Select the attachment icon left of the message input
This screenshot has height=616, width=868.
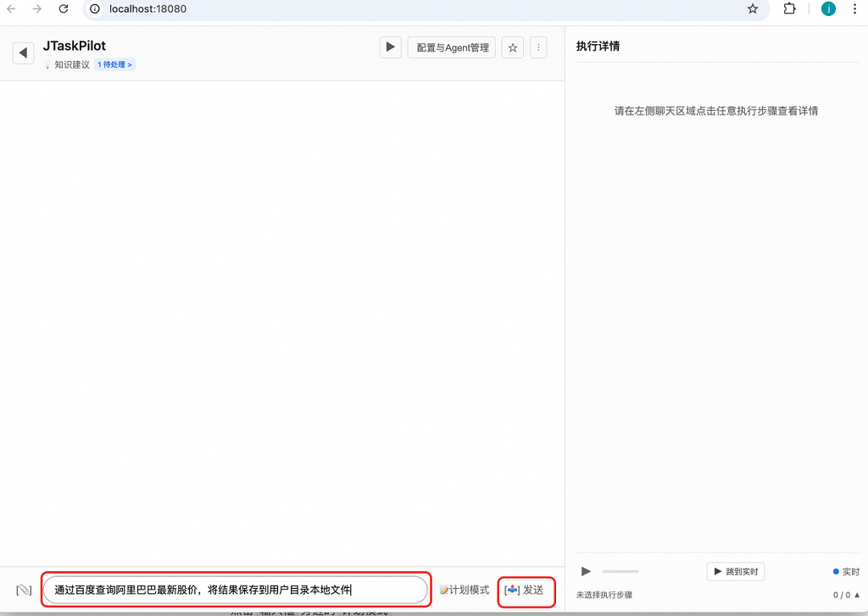(x=25, y=590)
